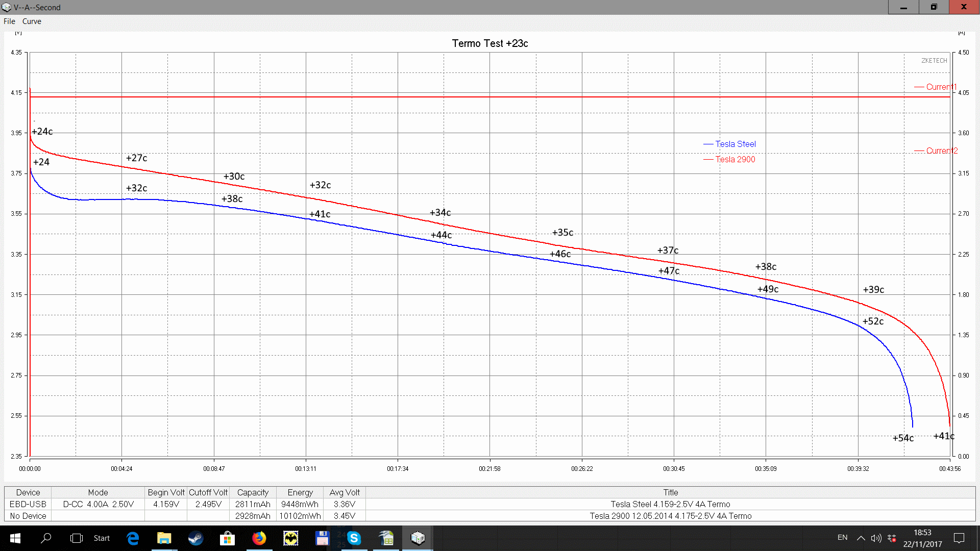
Task: Click the Tesla Steel legend label
Action: (735, 144)
